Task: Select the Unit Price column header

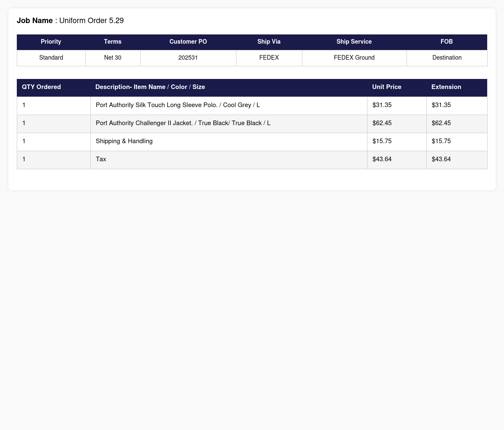Action: click(387, 87)
